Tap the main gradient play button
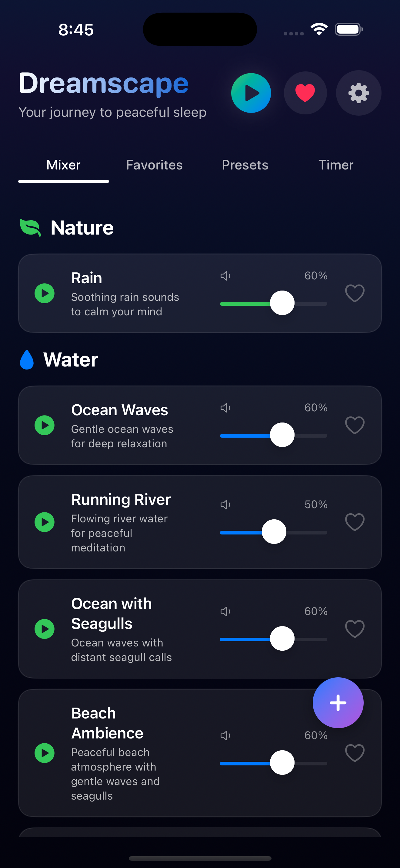The image size is (400, 868). 251,93
